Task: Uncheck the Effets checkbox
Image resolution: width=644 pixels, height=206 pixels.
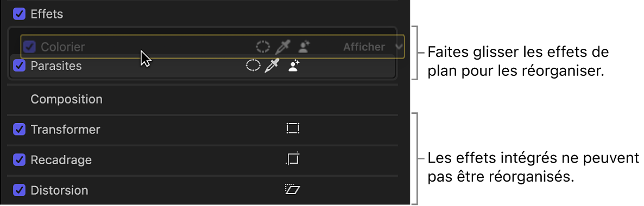Action: 20,14
